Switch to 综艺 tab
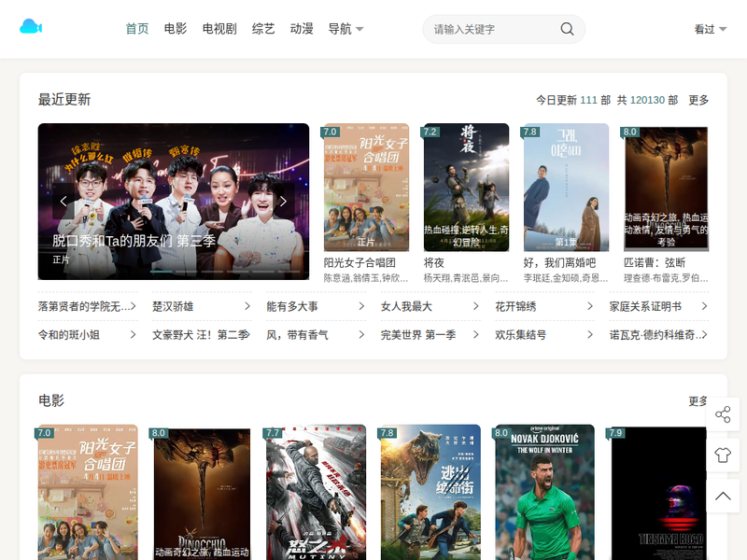 (x=263, y=29)
